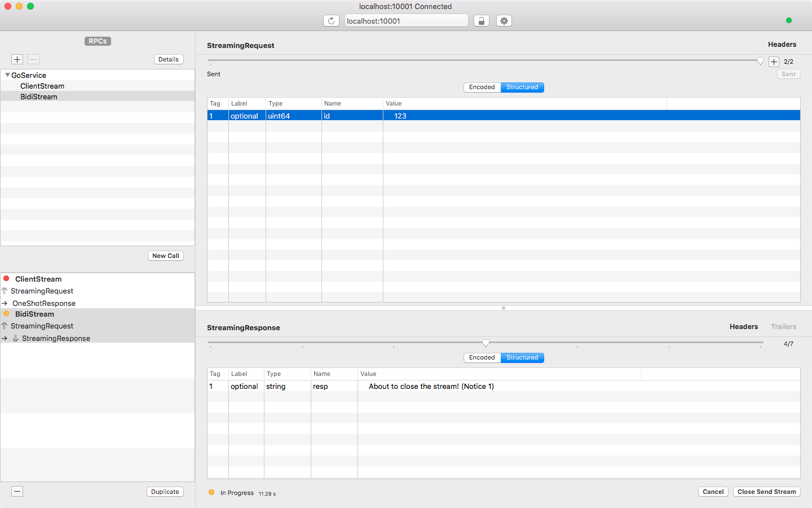Viewport: 812px width, 508px height.
Task: Collapse the GoService tree node
Action: tap(7, 75)
